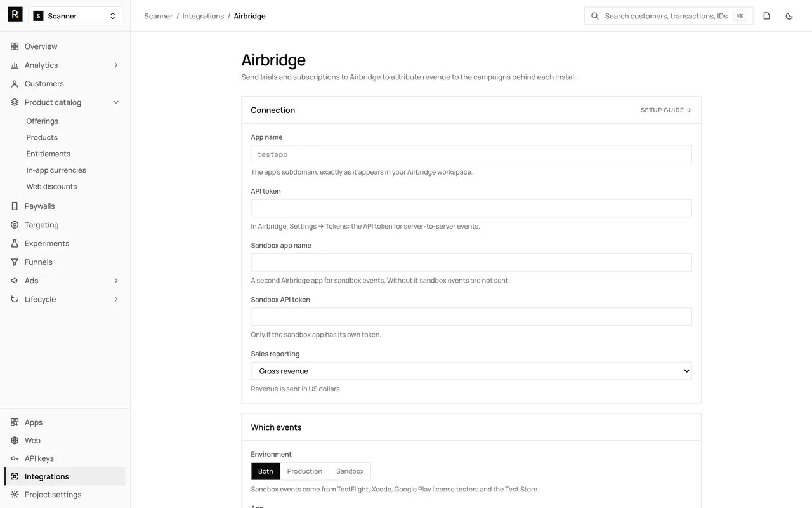Click the Scanner breadcrumb link
The height and width of the screenshot is (508, 812).
click(x=159, y=16)
